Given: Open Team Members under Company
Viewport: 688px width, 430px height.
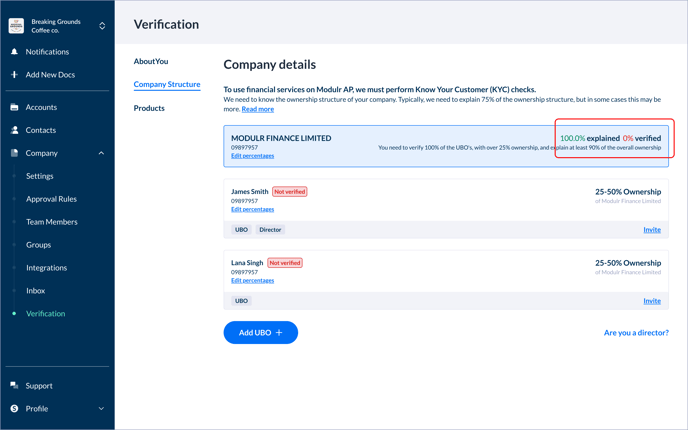Looking at the screenshot, I should click(52, 222).
